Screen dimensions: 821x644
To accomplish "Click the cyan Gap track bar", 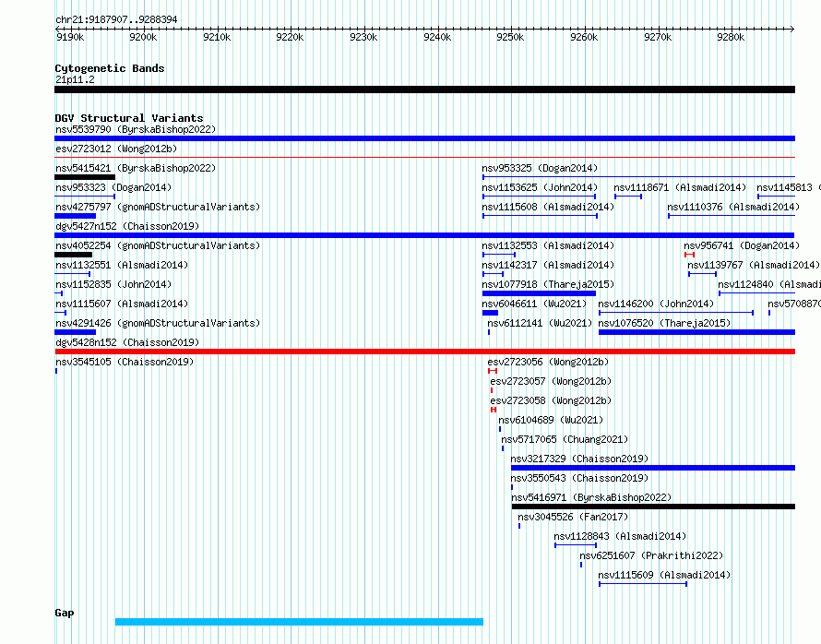I will 299,622.
